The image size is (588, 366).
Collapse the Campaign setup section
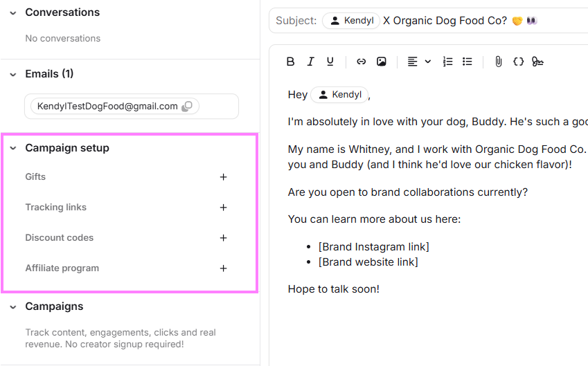coord(13,148)
